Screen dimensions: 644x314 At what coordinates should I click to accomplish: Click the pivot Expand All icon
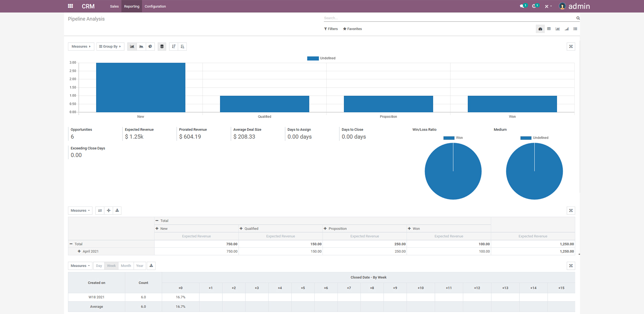coord(109,211)
